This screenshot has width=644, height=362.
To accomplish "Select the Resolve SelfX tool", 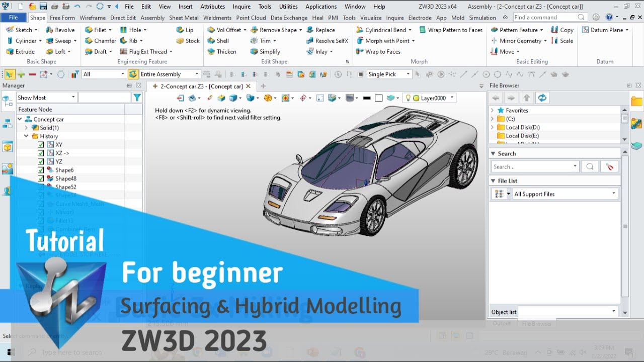I will (x=327, y=41).
